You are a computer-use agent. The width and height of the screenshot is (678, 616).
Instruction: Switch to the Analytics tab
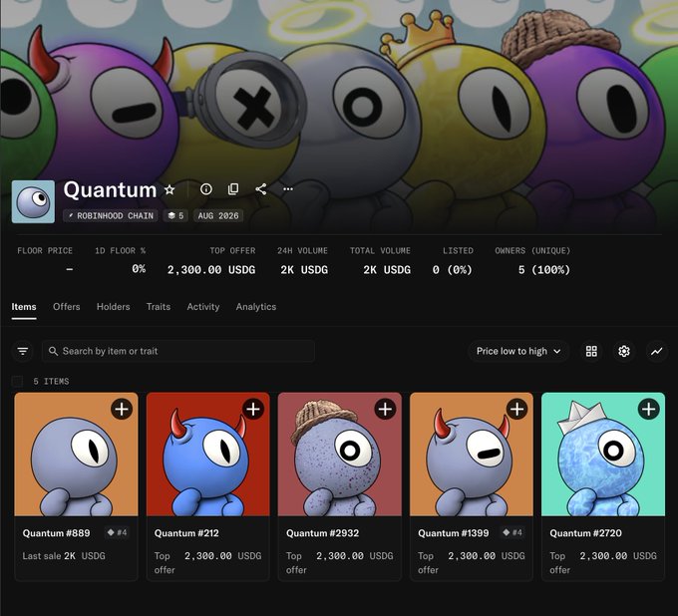click(256, 306)
